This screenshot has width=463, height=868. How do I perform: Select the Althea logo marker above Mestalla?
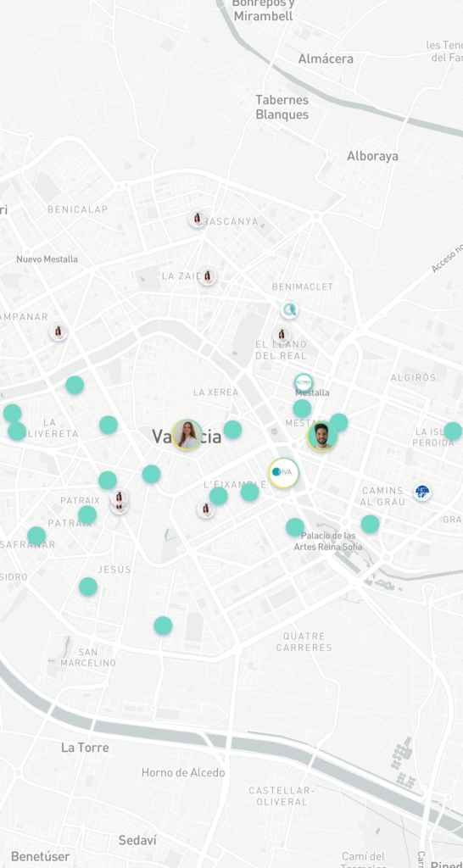tap(304, 382)
